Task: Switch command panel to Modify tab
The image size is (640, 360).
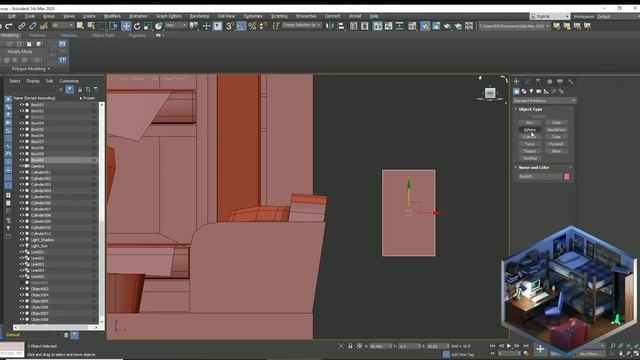Action: pos(527,82)
